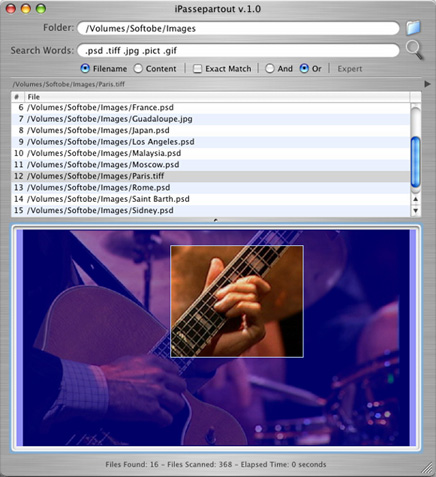Screen dimensions: 436x477
Task: Select row 11 Moscow.psd
Action: click(211, 165)
